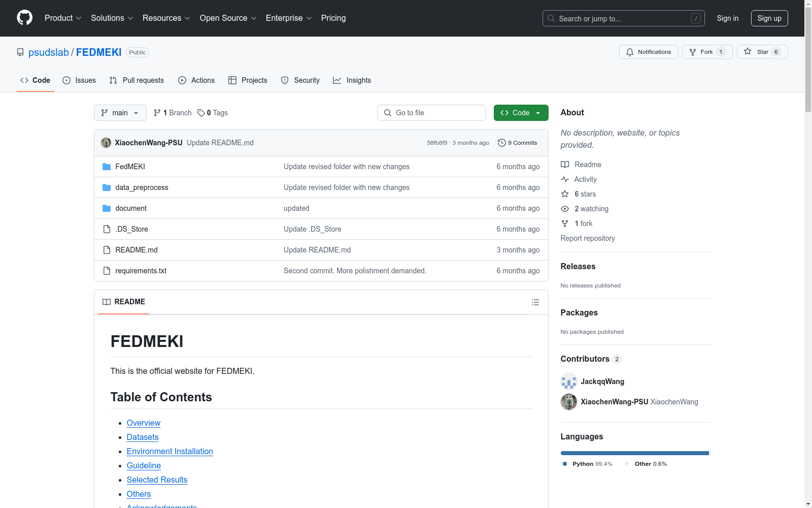View the 9 Commits history
812x508 pixels.
pos(518,143)
